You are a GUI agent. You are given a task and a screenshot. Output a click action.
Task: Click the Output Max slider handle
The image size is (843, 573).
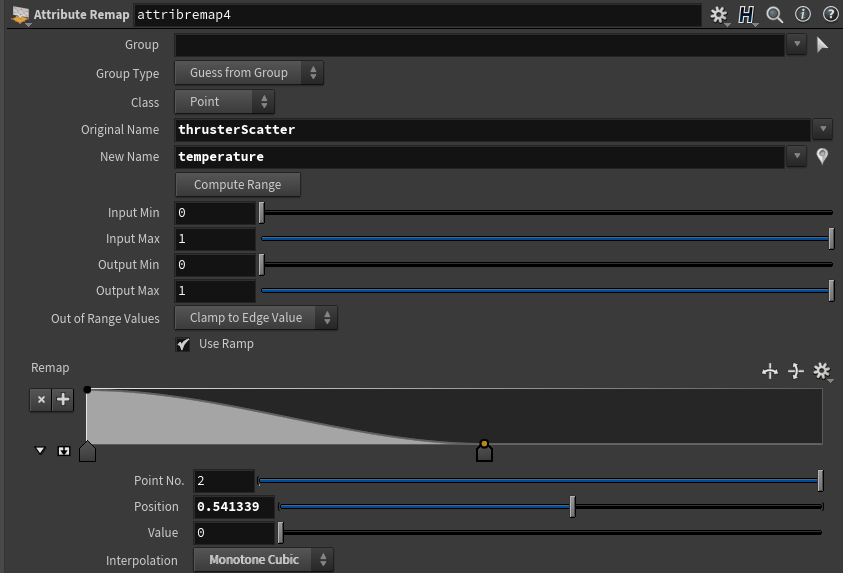[x=831, y=291]
